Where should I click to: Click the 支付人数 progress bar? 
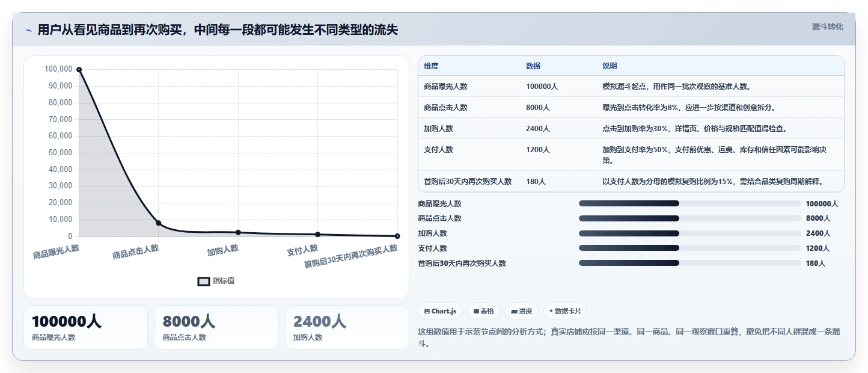point(690,248)
